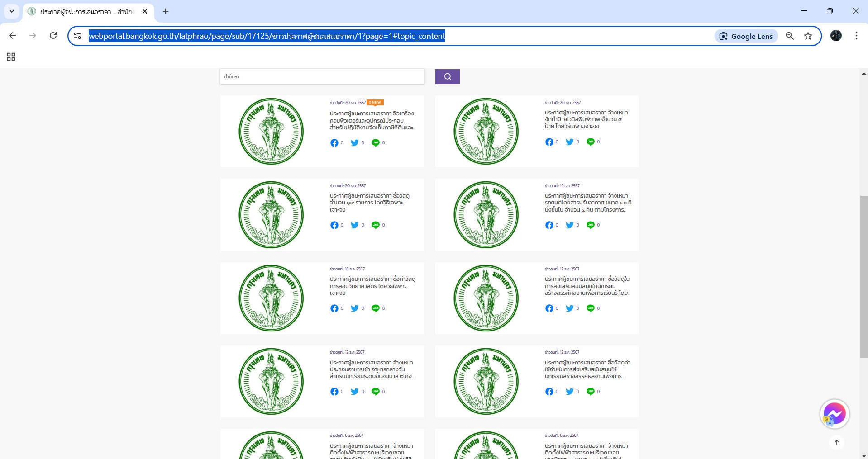Open the apps grid shortcut
The width and height of the screenshot is (868, 459).
[11, 57]
